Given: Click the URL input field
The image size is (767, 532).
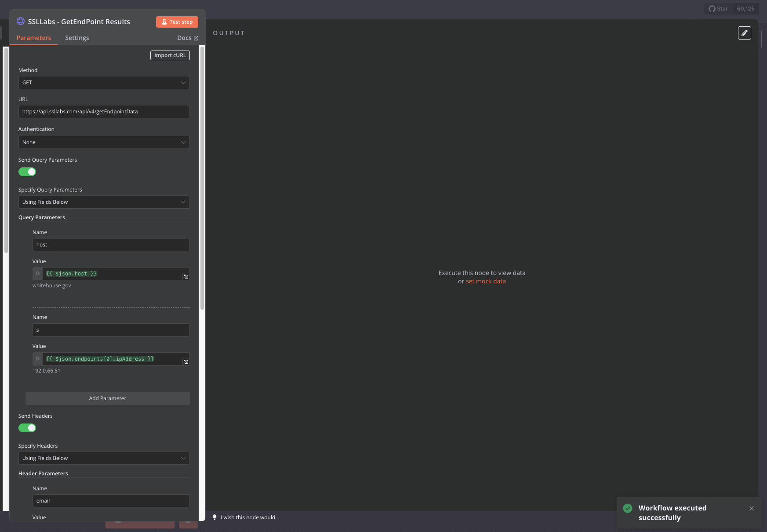Looking at the screenshot, I should click(x=104, y=112).
